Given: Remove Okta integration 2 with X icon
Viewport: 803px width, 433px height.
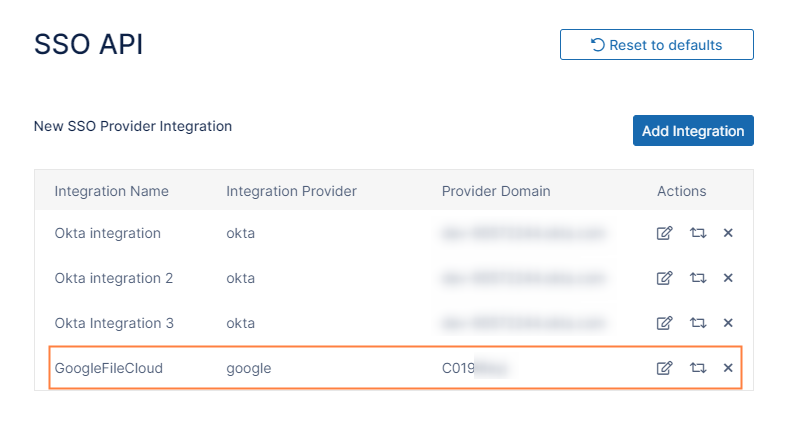Looking at the screenshot, I should pos(728,278).
